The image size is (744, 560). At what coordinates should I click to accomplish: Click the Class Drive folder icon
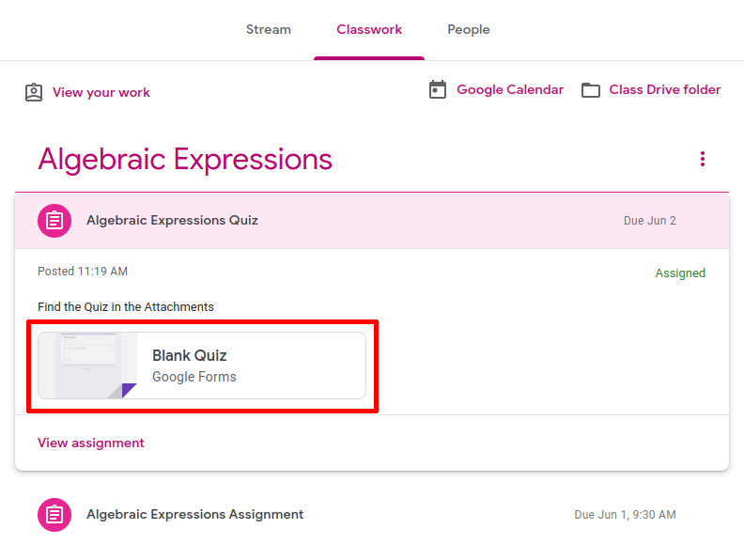click(x=591, y=90)
